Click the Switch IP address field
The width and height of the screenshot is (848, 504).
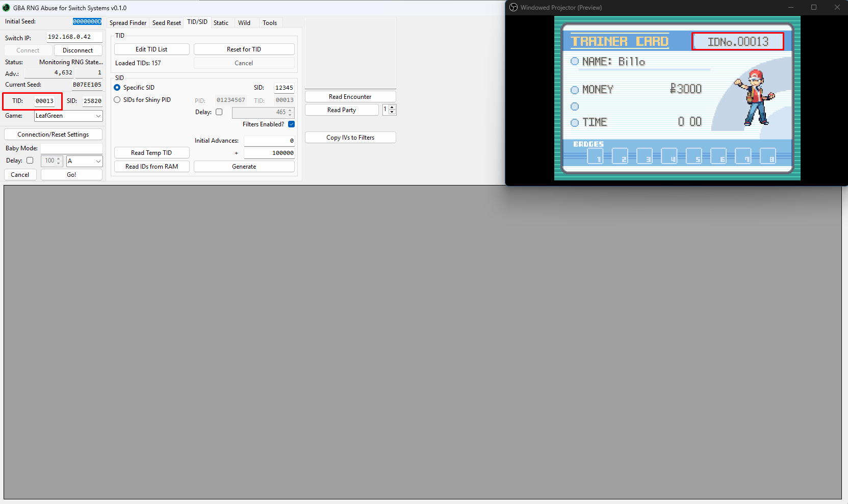(x=74, y=37)
